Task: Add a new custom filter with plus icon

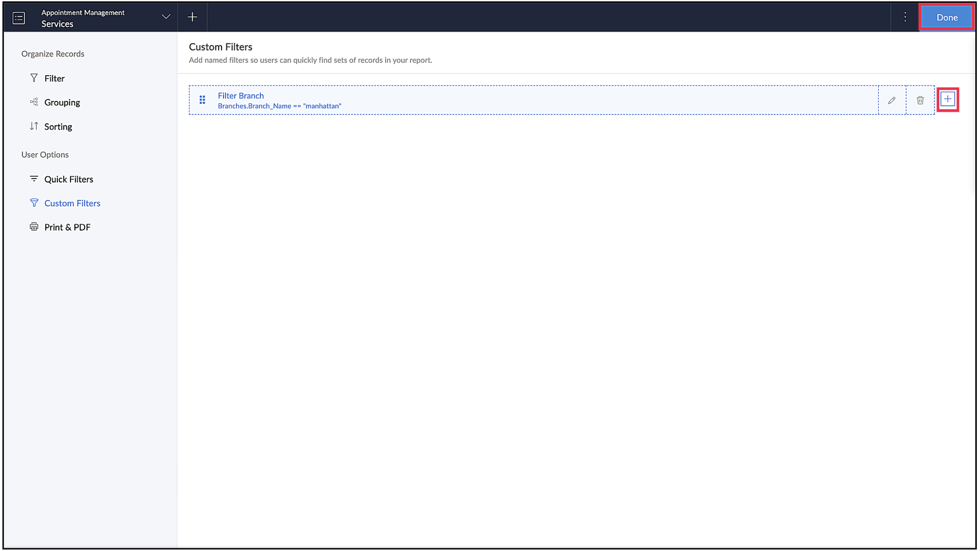Action: point(947,99)
